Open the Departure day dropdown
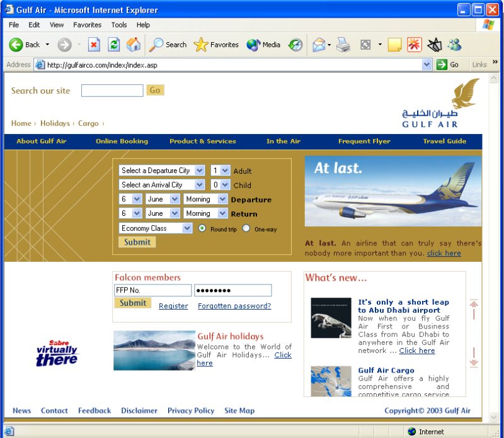Image resolution: width=504 pixels, height=438 pixels. coord(130,199)
